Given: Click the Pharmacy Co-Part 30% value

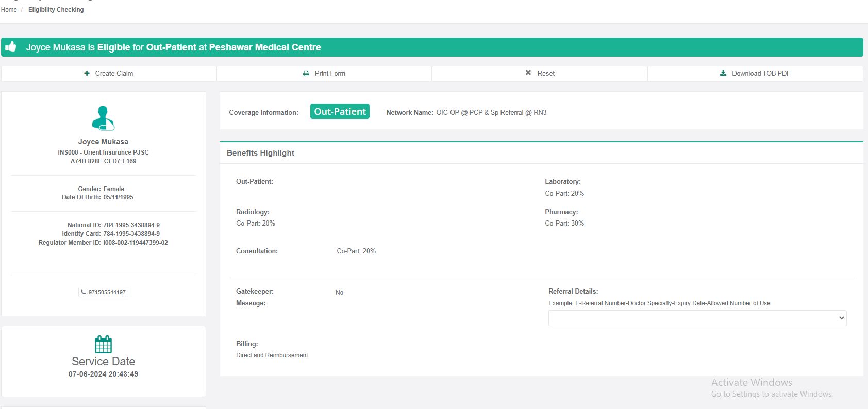Looking at the screenshot, I should [564, 224].
